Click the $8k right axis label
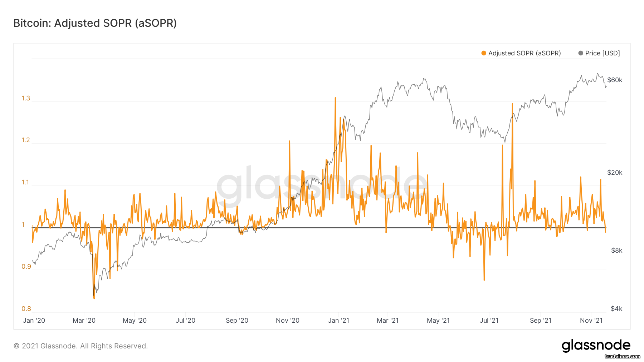Viewport: 644px width, 362px height. point(616,251)
